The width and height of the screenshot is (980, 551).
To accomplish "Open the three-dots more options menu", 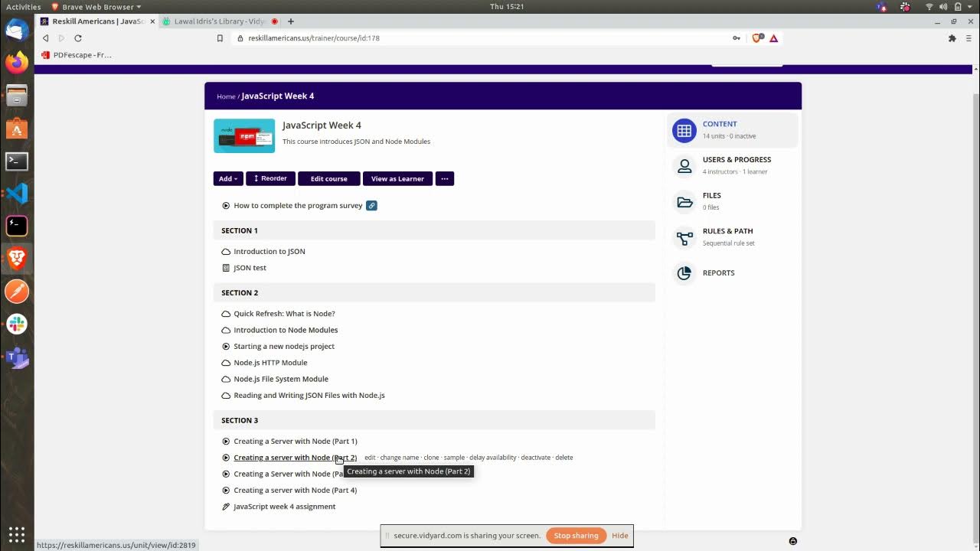I will coord(444,179).
